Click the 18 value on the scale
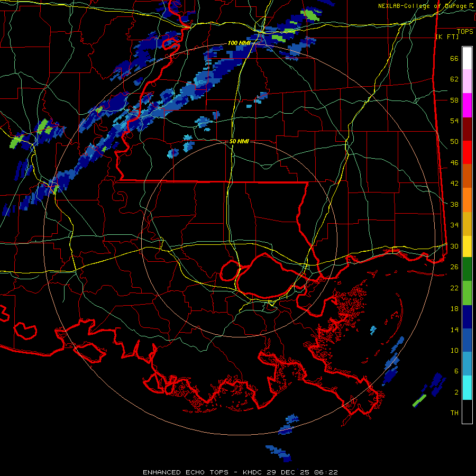This screenshot has width=476, height=476. pyautogui.click(x=454, y=309)
